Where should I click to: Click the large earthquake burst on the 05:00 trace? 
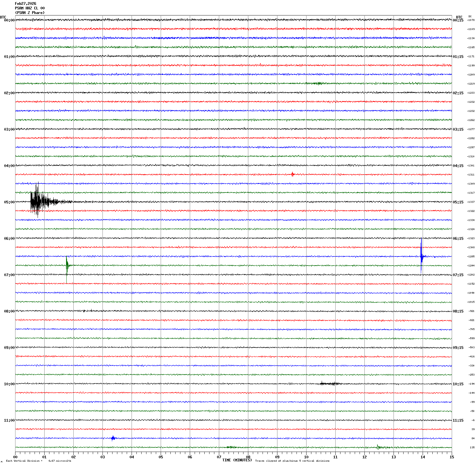[x=38, y=201]
